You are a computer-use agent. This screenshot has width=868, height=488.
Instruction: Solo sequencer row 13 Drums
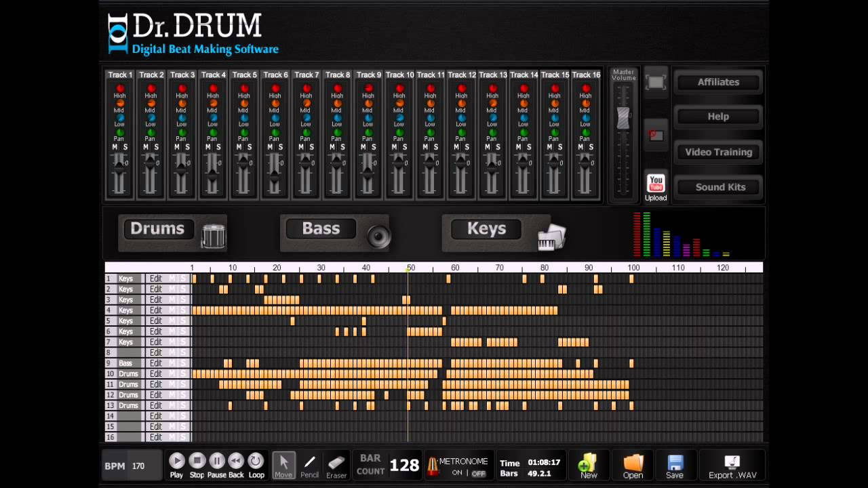(x=182, y=405)
